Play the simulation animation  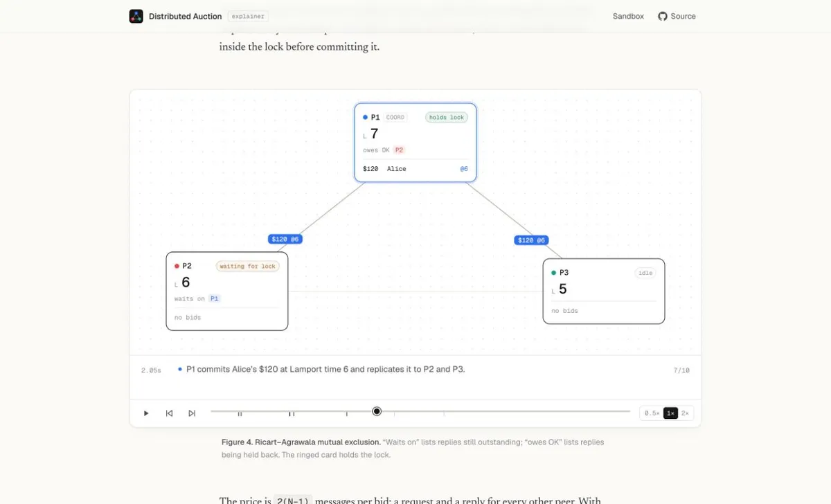pyautogui.click(x=146, y=413)
